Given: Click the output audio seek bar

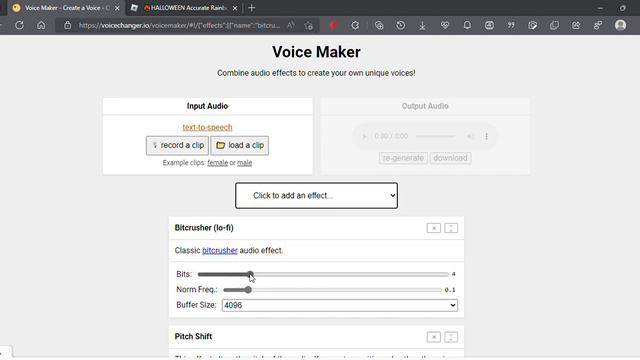Looking at the screenshot, I should pos(436,136).
